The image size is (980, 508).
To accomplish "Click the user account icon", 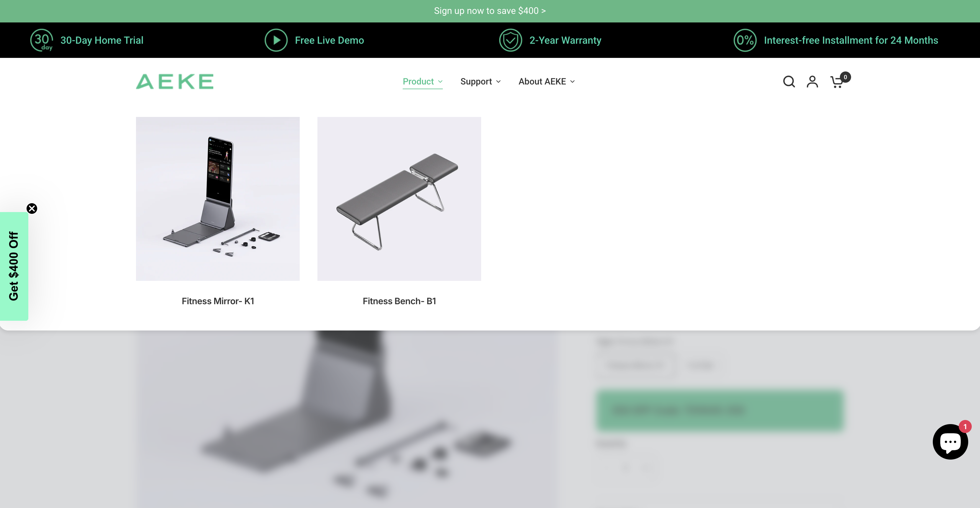I will (x=812, y=82).
